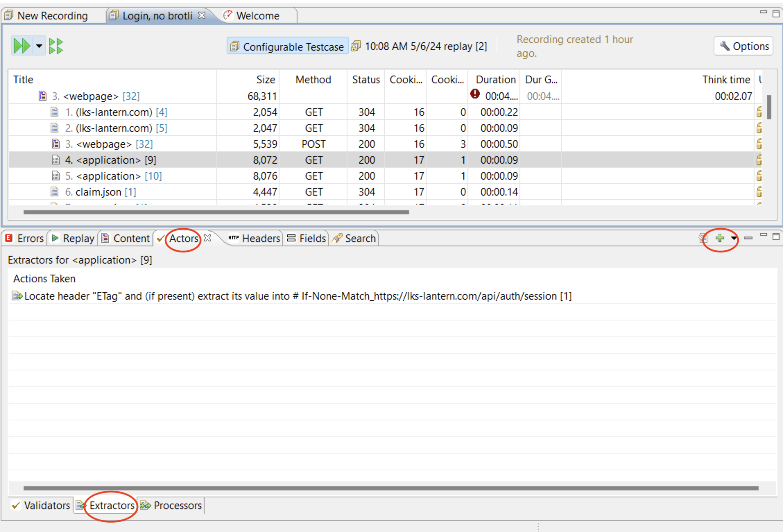This screenshot has width=783, height=532.
Task: Open the Processors panel
Action: pos(178,505)
